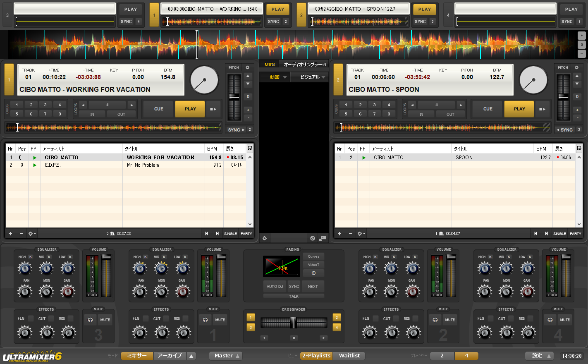
Task: Click pitch up arrow on deck 1
Action: point(248,76)
